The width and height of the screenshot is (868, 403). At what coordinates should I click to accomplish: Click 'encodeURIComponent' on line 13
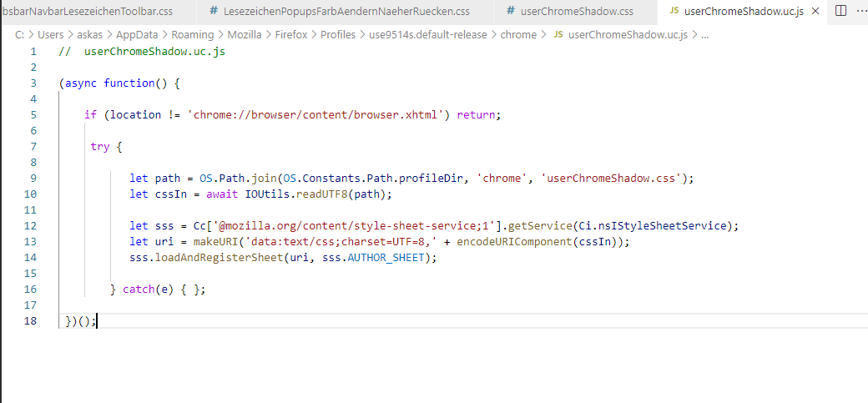513,242
